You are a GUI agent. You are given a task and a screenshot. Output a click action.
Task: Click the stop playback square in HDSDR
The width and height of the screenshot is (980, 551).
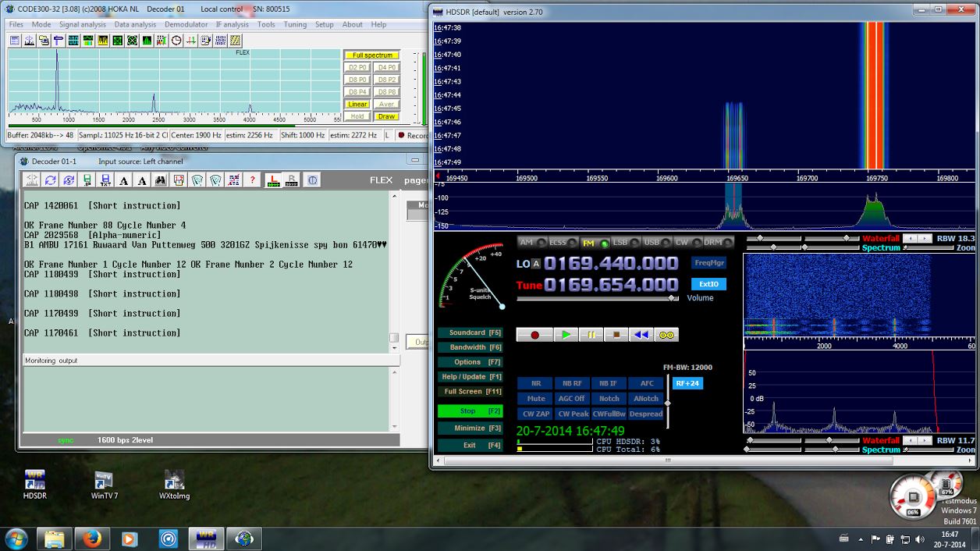point(616,335)
